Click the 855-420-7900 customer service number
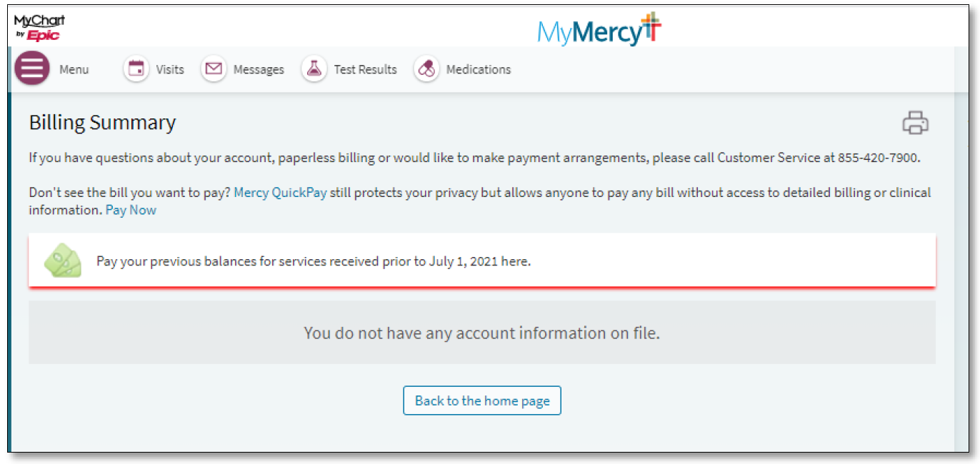The width and height of the screenshot is (980, 464). tap(872, 158)
